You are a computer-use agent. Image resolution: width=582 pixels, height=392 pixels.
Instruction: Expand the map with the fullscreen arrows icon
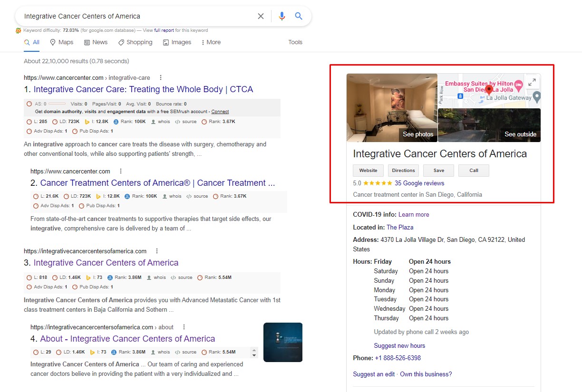click(532, 82)
